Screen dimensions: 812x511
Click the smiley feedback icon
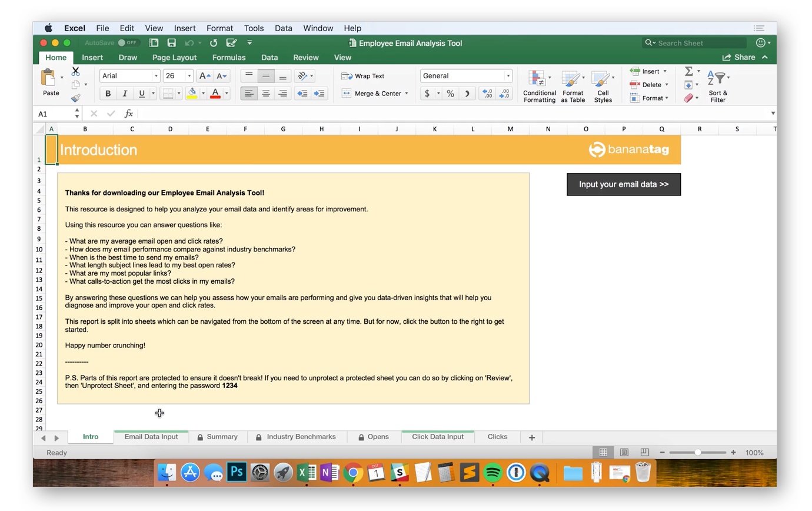[760, 43]
